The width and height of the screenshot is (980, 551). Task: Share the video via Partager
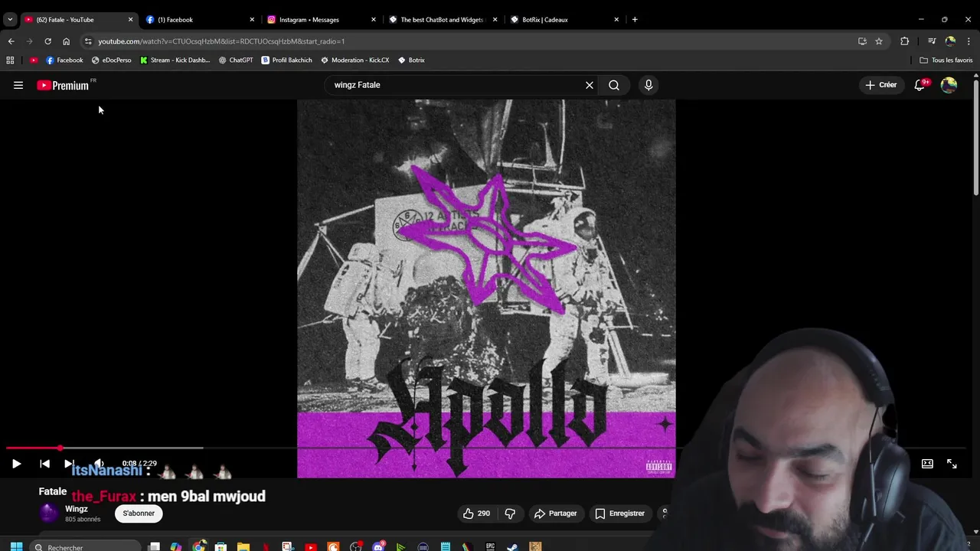click(x=555, y=514)
